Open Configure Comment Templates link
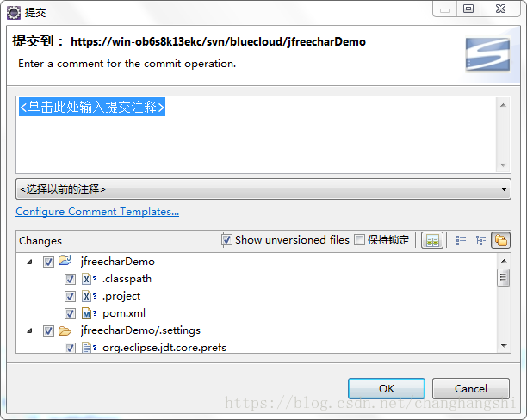The image size is (527, 420). 97,212
